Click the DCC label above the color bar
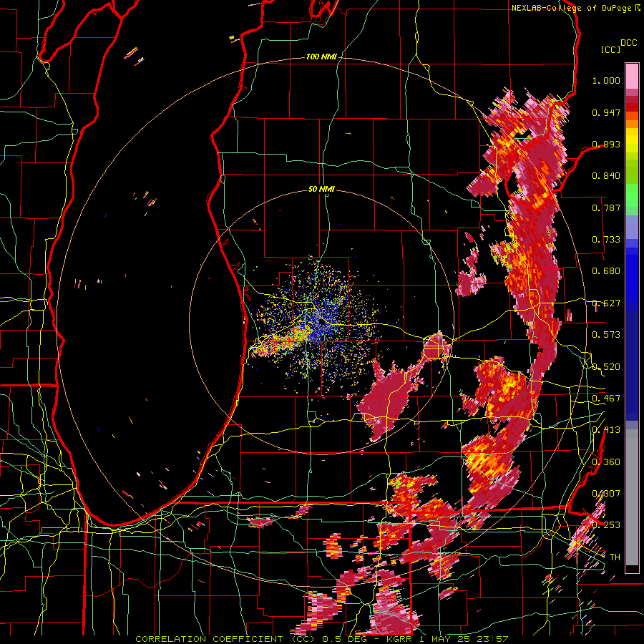 tap(628, 43)
